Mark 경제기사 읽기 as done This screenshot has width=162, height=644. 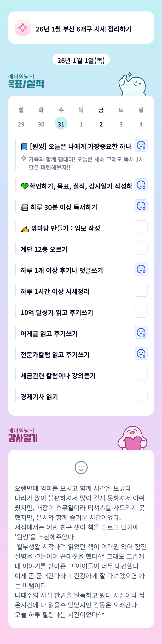click(x=141, y=396)
